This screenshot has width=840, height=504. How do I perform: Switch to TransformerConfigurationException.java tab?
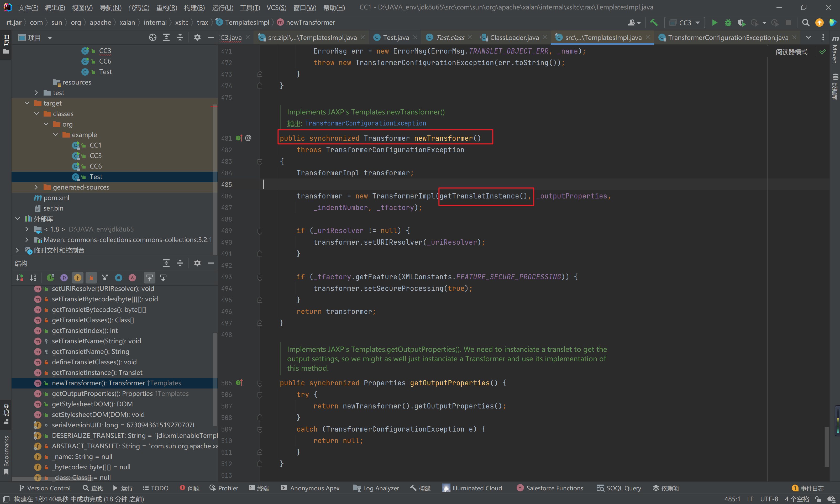click(728, 37)
